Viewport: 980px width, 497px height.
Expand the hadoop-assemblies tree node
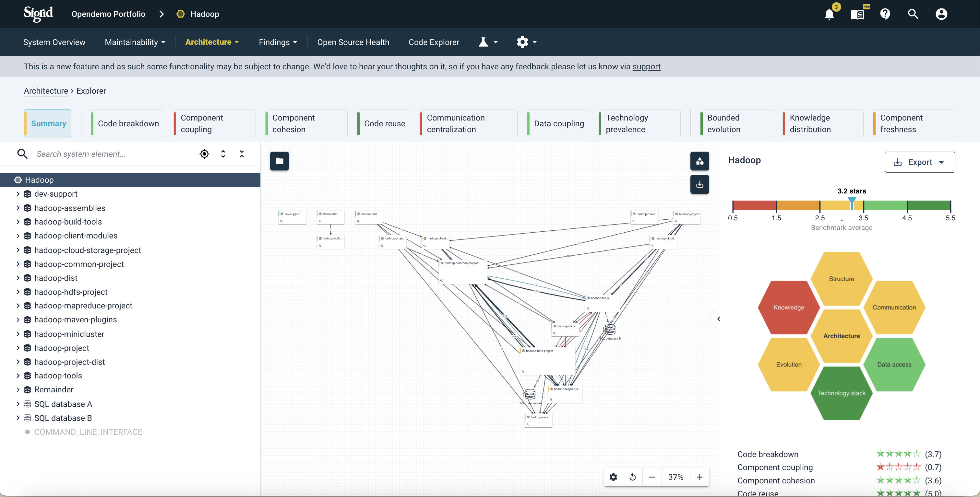pos(18,208)
